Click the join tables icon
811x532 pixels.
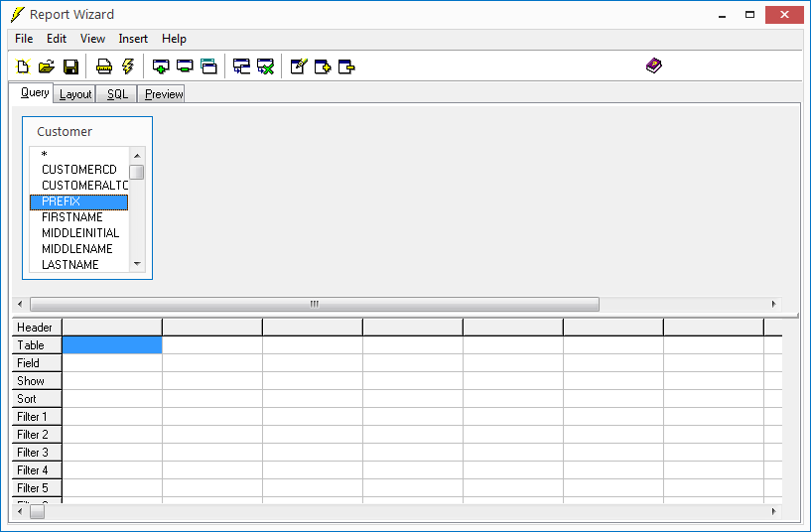[241, 66]
